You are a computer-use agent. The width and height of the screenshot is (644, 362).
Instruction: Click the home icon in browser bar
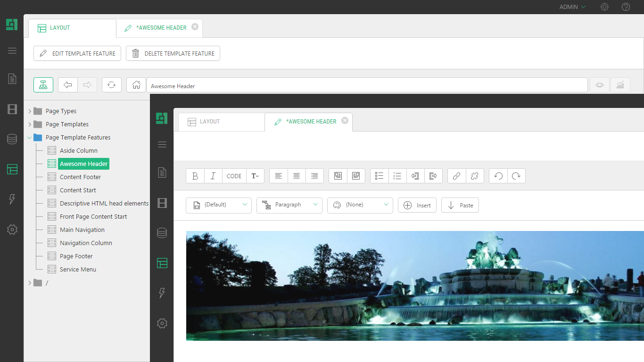pos(136,85)
